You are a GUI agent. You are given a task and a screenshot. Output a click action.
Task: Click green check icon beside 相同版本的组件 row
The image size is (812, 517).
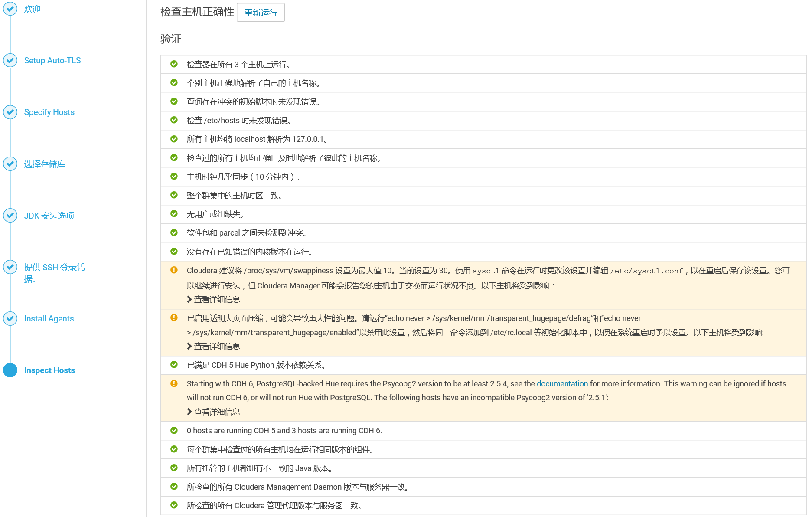click(174, 449)
